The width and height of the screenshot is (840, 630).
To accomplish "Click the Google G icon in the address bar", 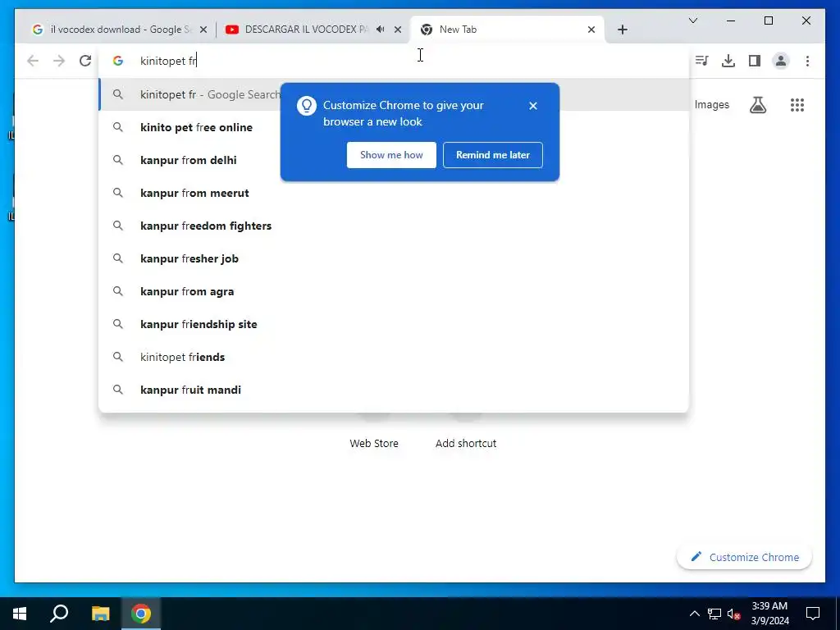I will tap(118, 61).
